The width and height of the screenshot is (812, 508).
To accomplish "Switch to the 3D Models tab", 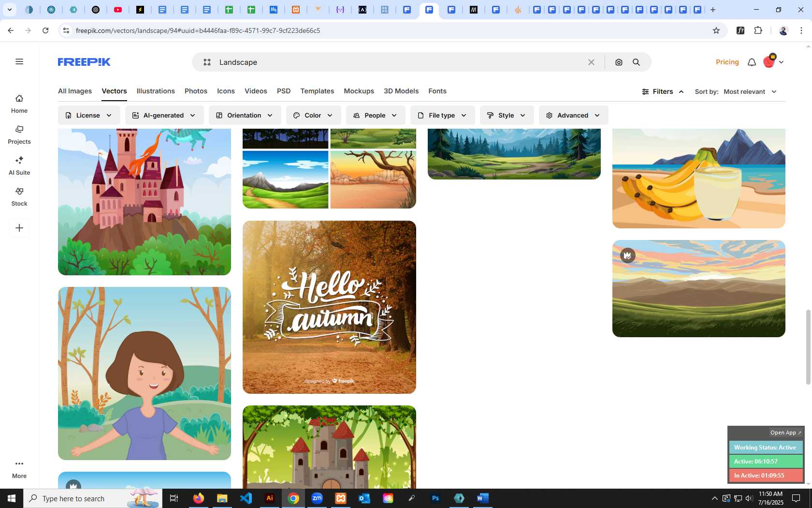I will point(401,91).
